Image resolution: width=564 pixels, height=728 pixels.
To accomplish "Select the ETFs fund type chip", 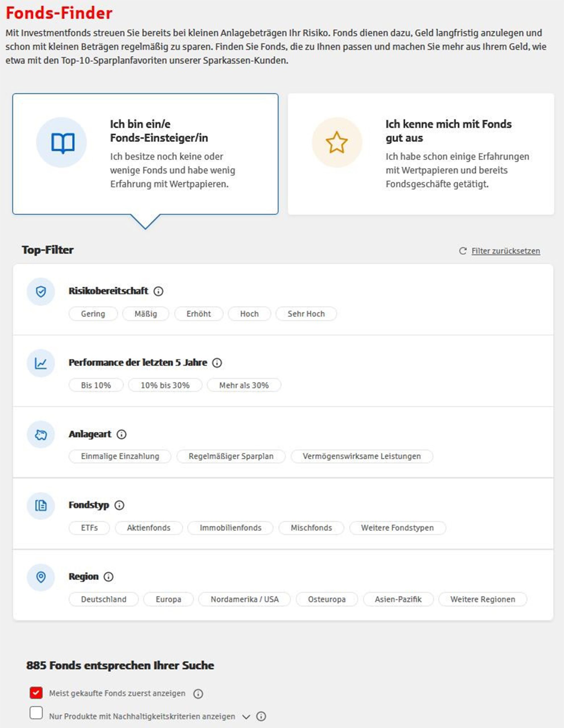I will coord(89,528).
